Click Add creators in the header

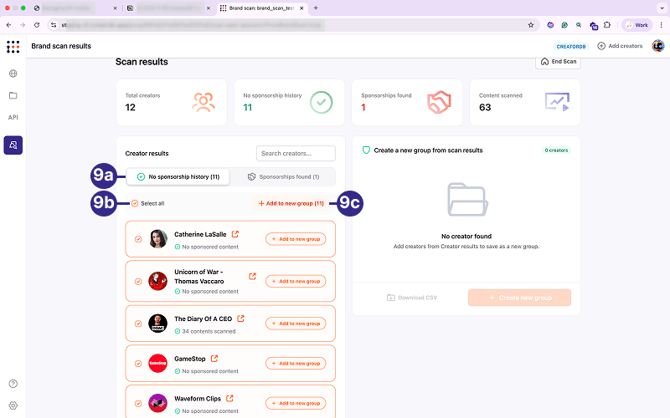click(620, 46)
